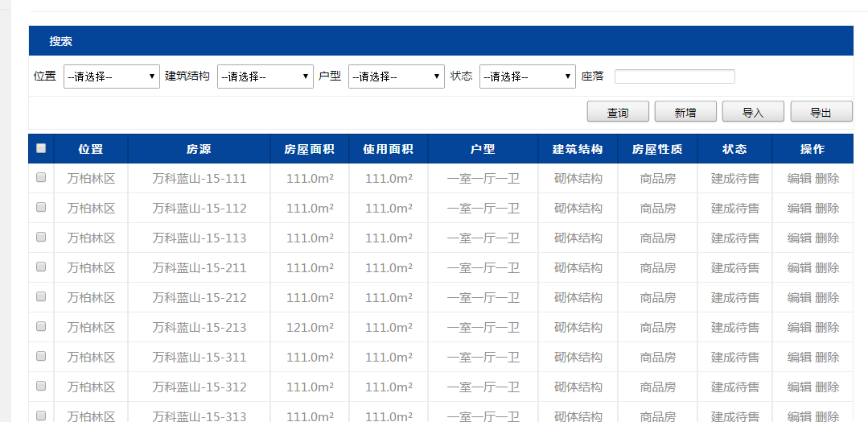868x422 pixels.
Task: Delete the 万科蓝山-15-213 record via 删除
Action: coord(827,328)
